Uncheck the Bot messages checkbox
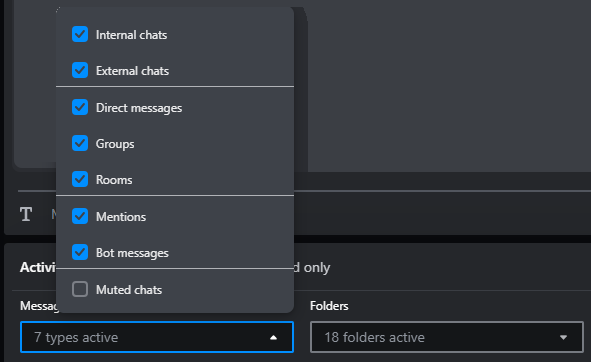The height and width of the screenshot is (362, 591). point(80,252)
